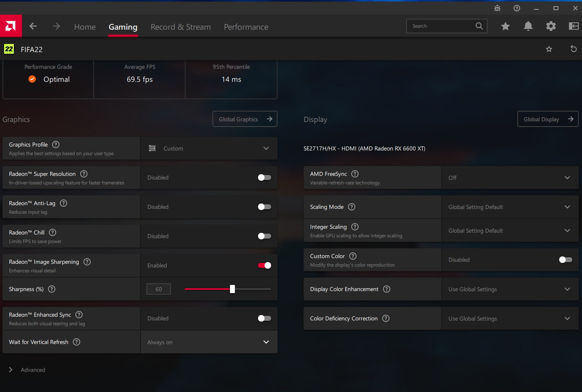Click the Global Display button
The width and height of the screenshot is (582, 392).
(547, 119)
